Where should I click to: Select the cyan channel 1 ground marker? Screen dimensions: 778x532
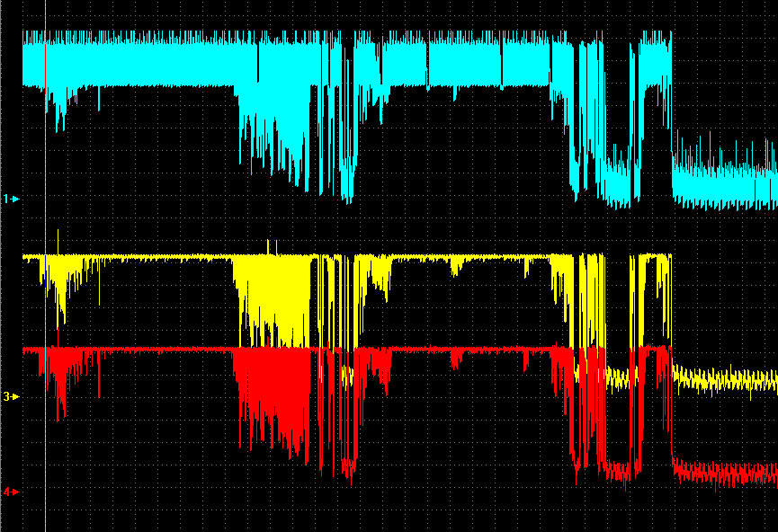coord(12,199)
